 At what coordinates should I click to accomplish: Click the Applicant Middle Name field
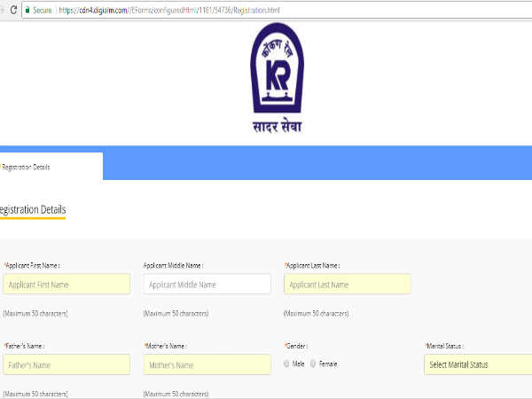(x=207, y=285)
